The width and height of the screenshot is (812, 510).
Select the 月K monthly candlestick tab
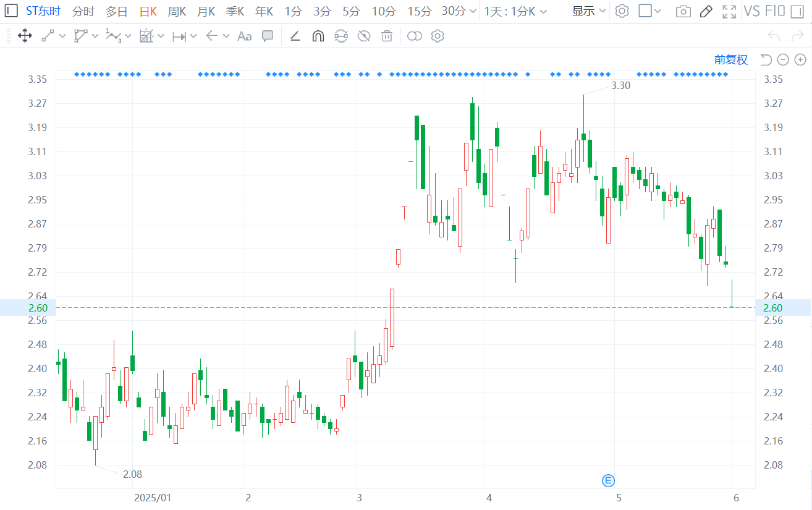(206, 11)
